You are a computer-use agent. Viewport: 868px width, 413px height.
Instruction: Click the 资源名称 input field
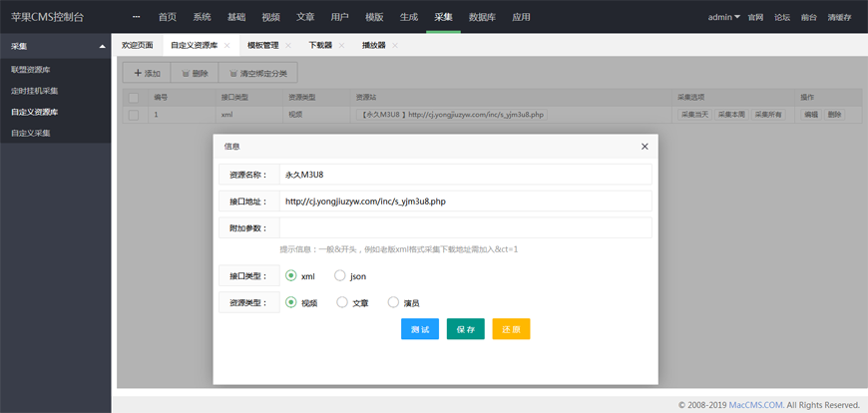pyautogui.click(x=466, y=175)
